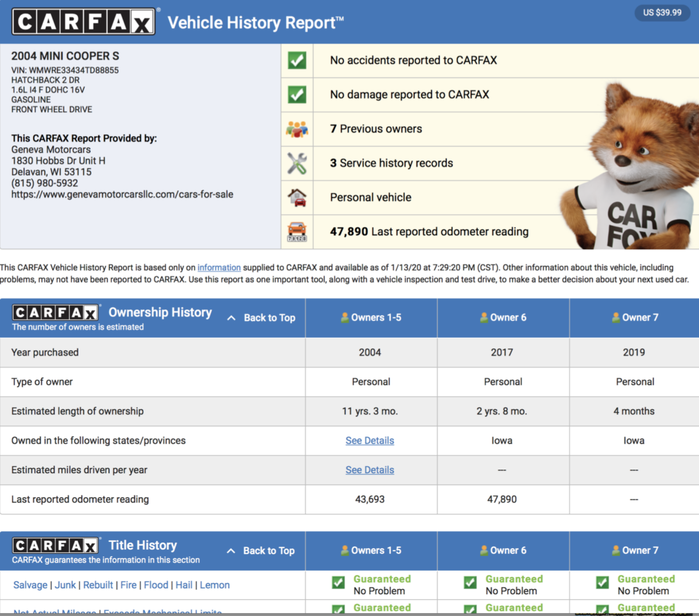Open the Fire title glossary link
The width and height of the screenshot is (699, 616).
coord(129,585)
